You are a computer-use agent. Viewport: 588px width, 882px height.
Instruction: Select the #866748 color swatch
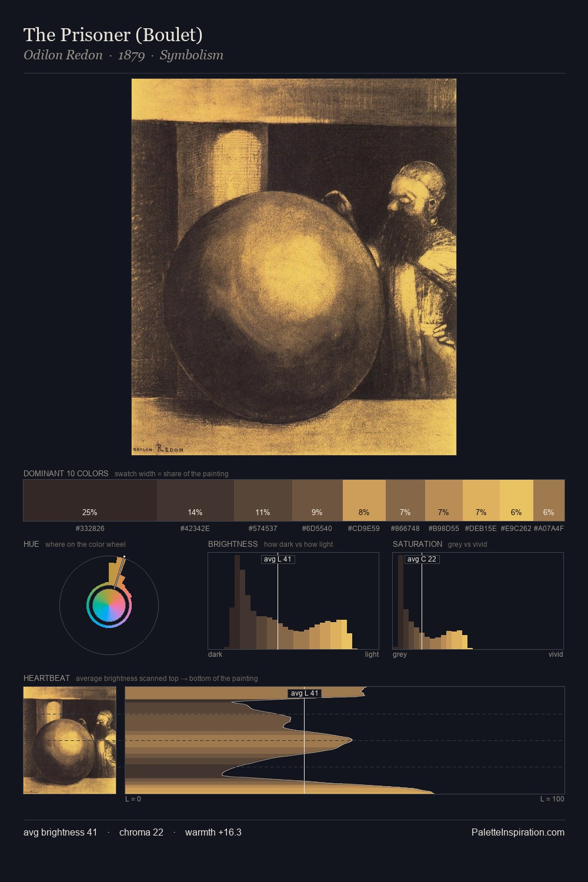[x=405, y=500]
